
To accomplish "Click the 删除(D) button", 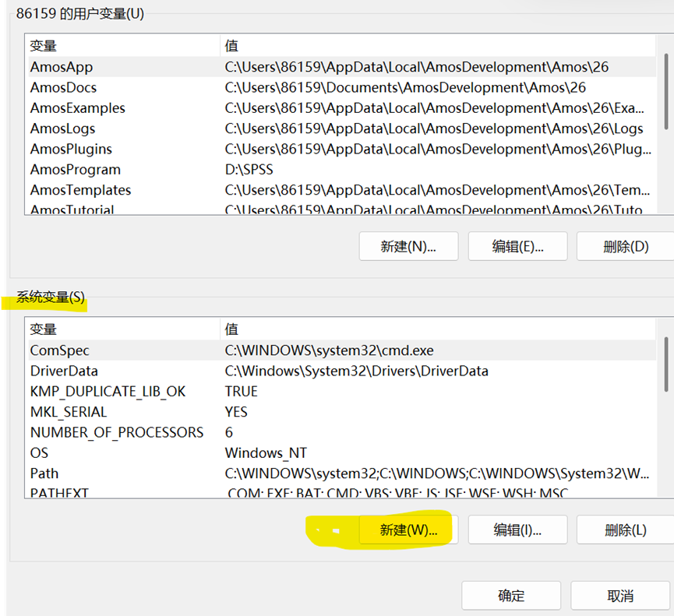I will pyautogui.click(x=625, y=246).
